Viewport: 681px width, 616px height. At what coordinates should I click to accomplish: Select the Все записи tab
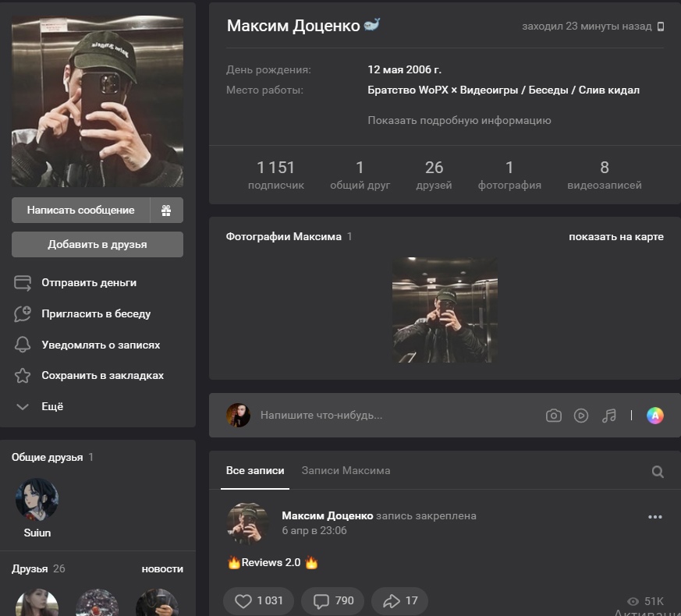click(254, 471)
